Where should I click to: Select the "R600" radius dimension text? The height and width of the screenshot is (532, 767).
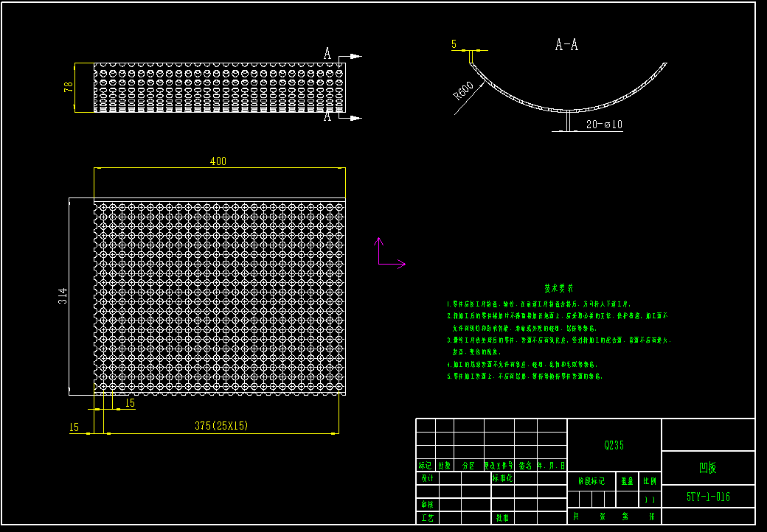click(464, 91)
